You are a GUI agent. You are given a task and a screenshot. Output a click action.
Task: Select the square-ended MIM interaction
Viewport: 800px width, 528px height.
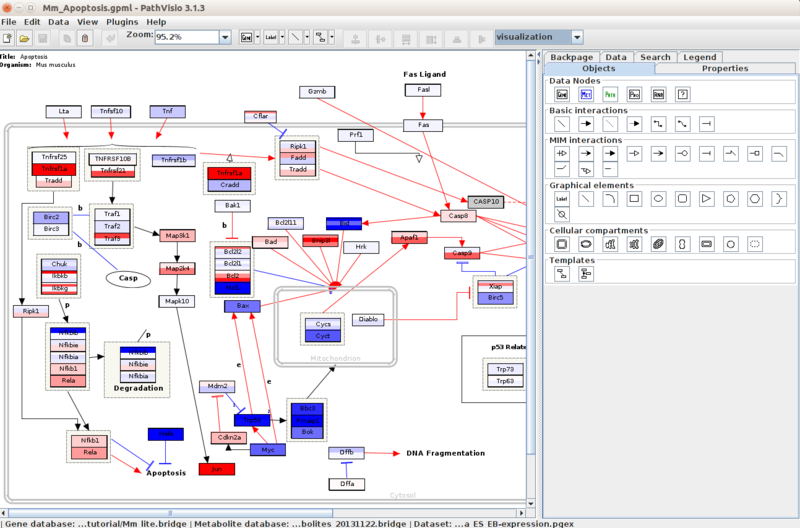(x=755, y=154)
